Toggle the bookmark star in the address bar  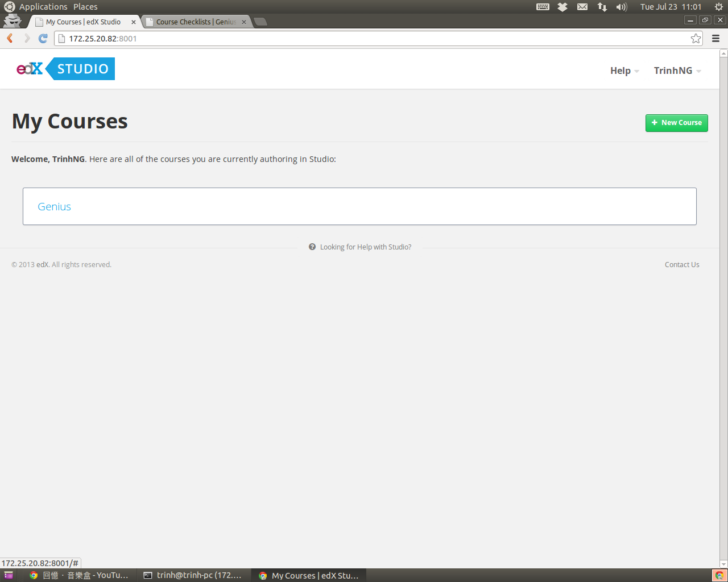(x=695, y=38)
